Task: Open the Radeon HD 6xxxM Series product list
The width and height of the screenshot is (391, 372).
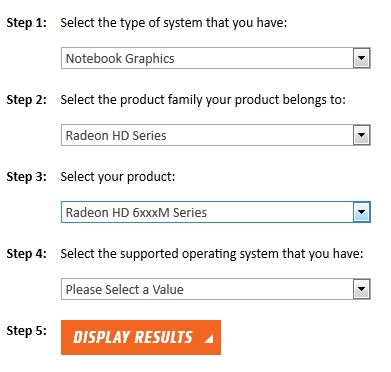Action: 216,212
